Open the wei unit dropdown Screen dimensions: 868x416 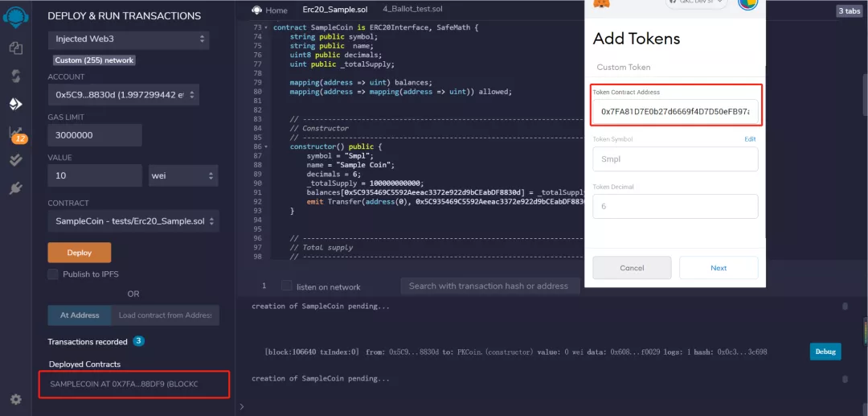pyautogui.click(x=183, y=175)
